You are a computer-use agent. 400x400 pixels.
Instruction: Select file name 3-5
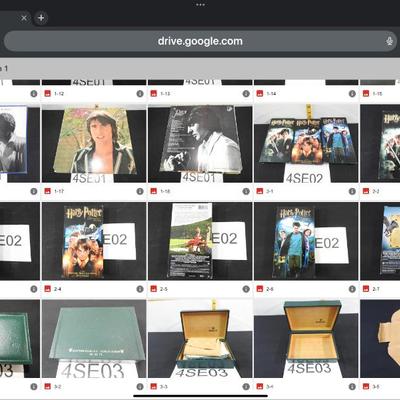[x=376, y=387]
